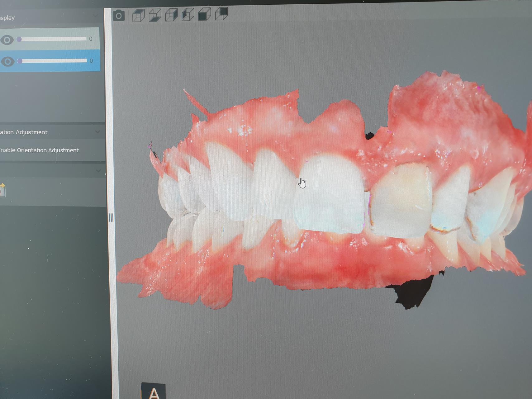Click the export icon in left panel
Screen dimensions: 532x399
(2, 190)
